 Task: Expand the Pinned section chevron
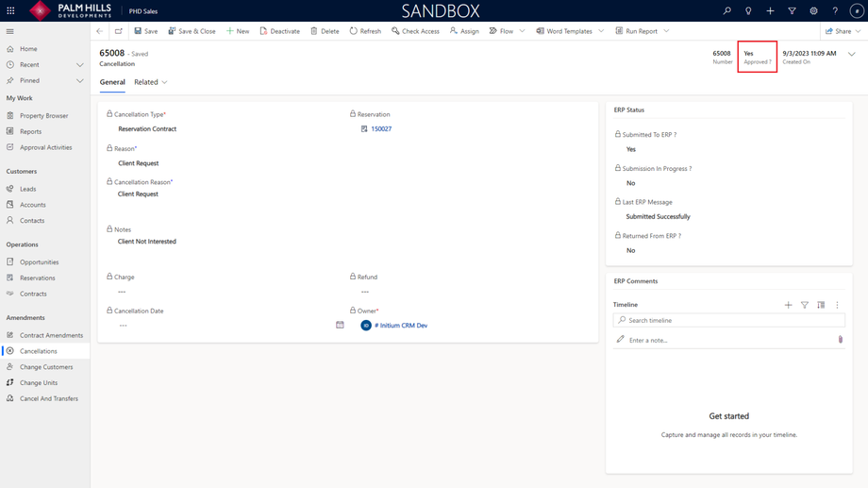pyautogui.click(x=79, y=81)
